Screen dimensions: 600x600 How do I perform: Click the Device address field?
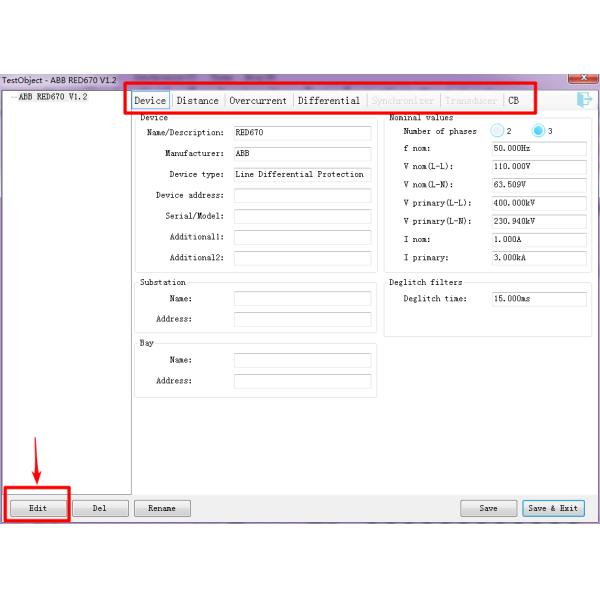(302, 196)
